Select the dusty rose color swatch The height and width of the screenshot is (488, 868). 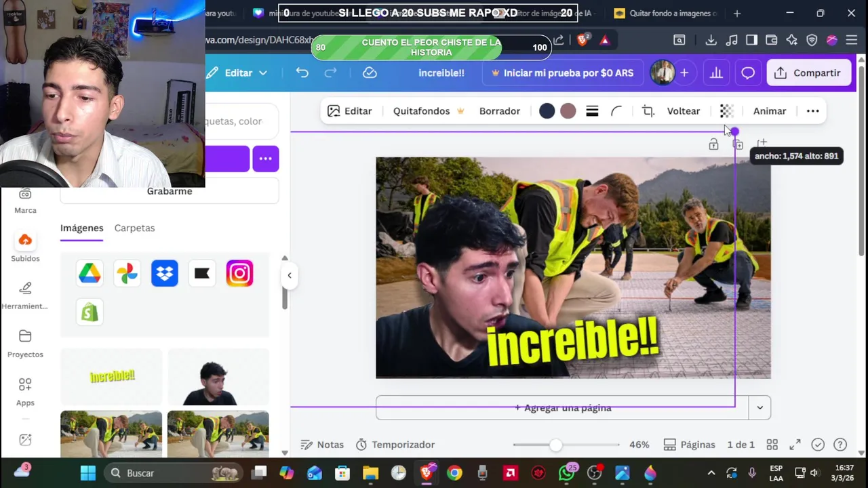click(x=568, y=111)
